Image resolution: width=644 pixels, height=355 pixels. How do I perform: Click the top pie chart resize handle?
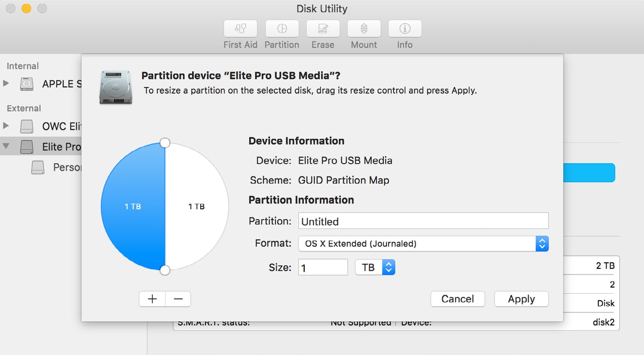coord(165,143)
